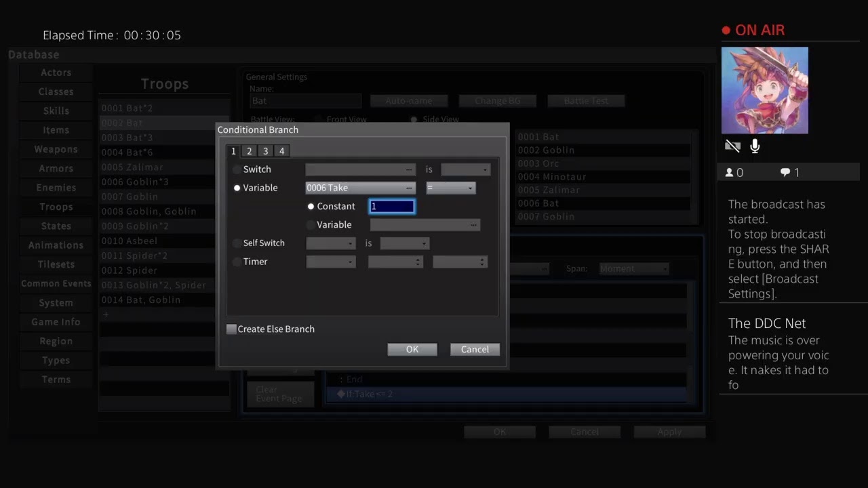Click the Timer seconds stepper

tap(460, 262)
